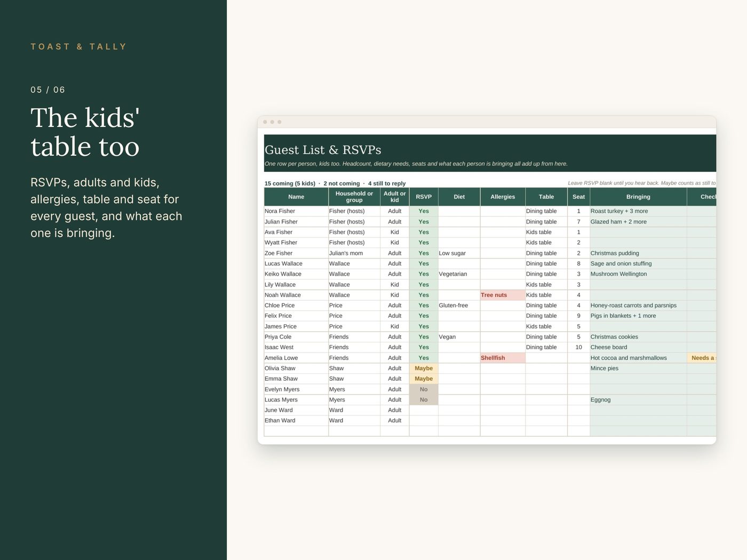The height and width of the screenshot is (560, 747).
Task: Select 'Pigs in blankets + 1 more' cell
Action: pyautogui.click(x=638, y=316)
